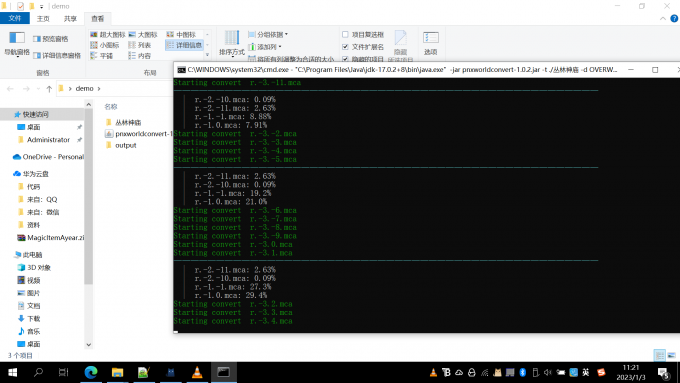Toggle the Preview pane button
Screen dimensions: 680x383
[50, 39]
